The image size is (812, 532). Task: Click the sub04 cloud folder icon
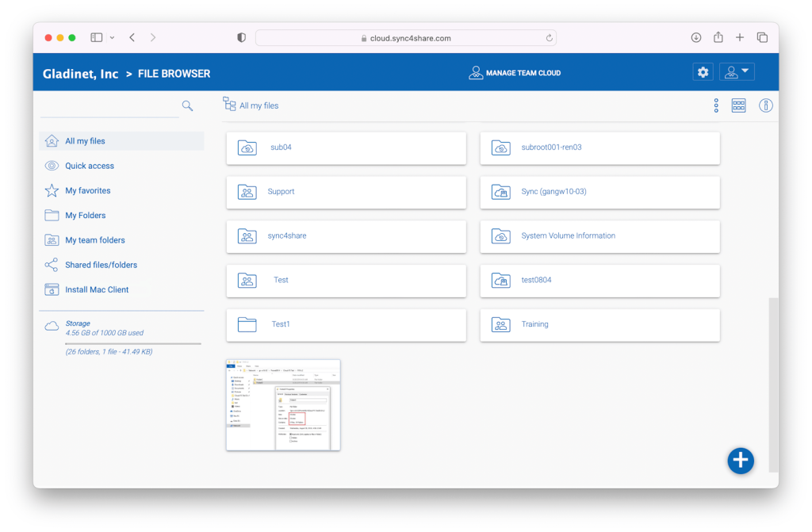247,147
